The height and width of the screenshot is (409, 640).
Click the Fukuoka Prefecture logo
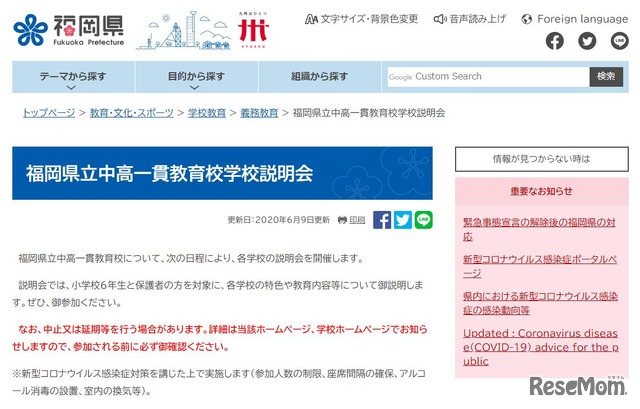coord(66,30)
